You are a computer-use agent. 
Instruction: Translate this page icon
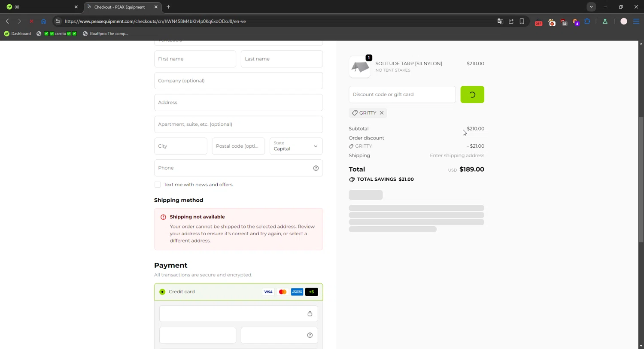point(500,21)
